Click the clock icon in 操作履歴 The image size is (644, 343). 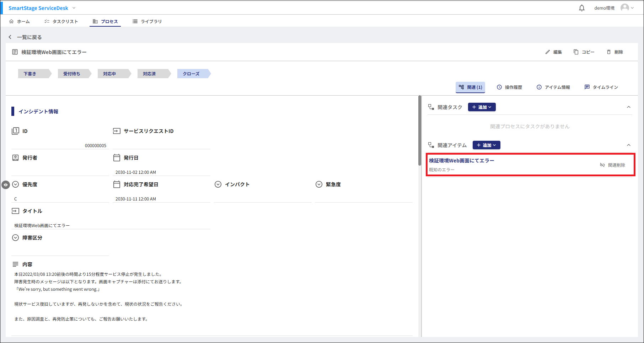click(x=499, y=87)
